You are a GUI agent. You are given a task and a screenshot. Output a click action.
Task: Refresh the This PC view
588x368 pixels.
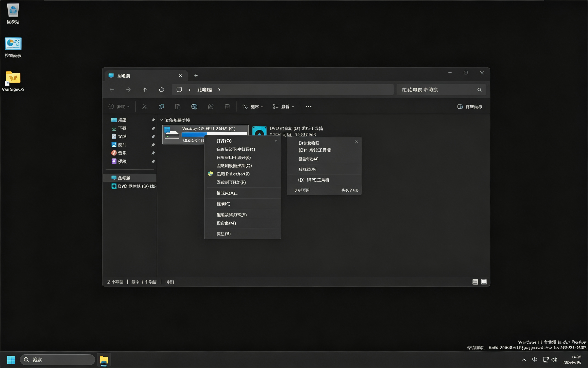pyautogui.click(x=161, y=90)
